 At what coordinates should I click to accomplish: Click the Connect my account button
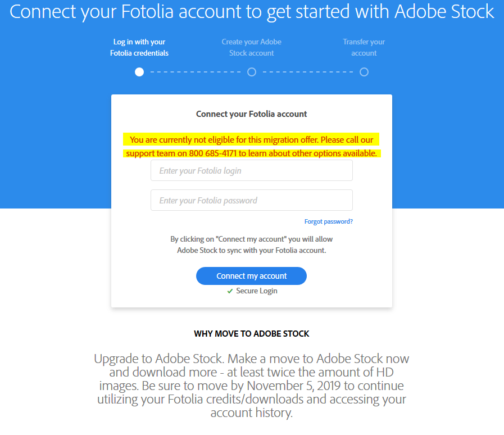coord(251,276)
